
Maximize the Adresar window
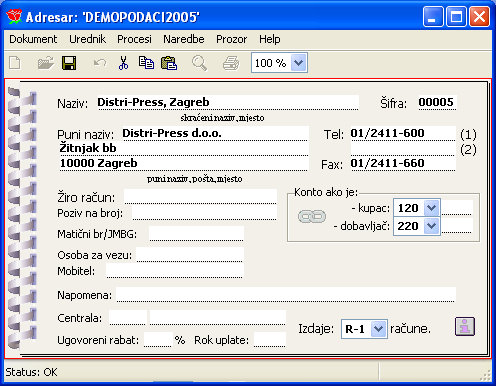456,16
